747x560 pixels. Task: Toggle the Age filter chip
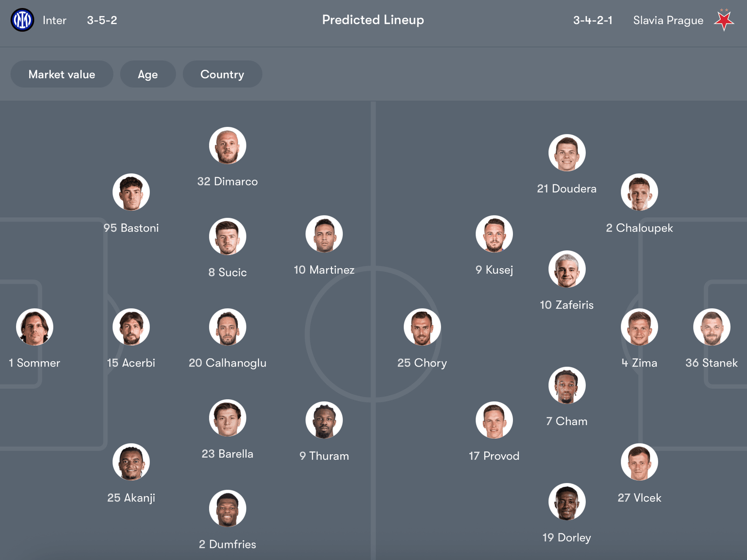(x=148, y=74)
